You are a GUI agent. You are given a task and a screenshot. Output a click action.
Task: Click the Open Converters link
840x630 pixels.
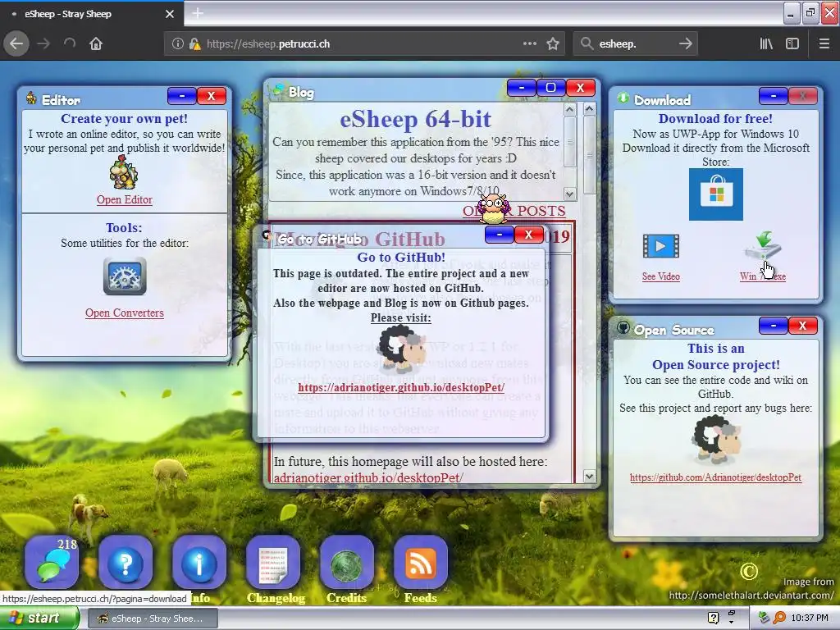tap(125, 313)
